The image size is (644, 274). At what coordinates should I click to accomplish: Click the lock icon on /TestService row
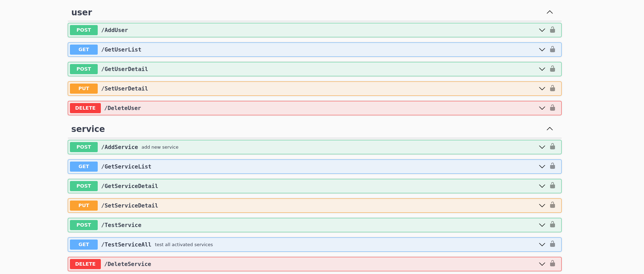[x=553, y=225]
